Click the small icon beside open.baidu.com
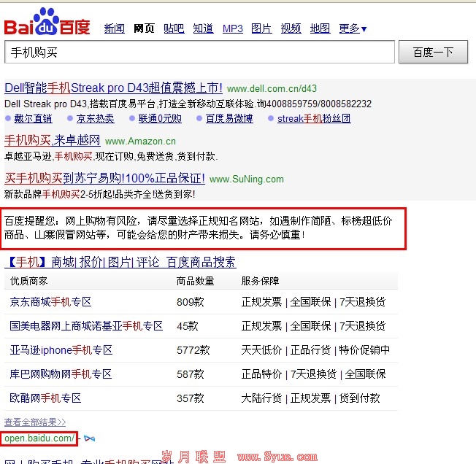Screen dimensions: 476x464 click(89, 438)
